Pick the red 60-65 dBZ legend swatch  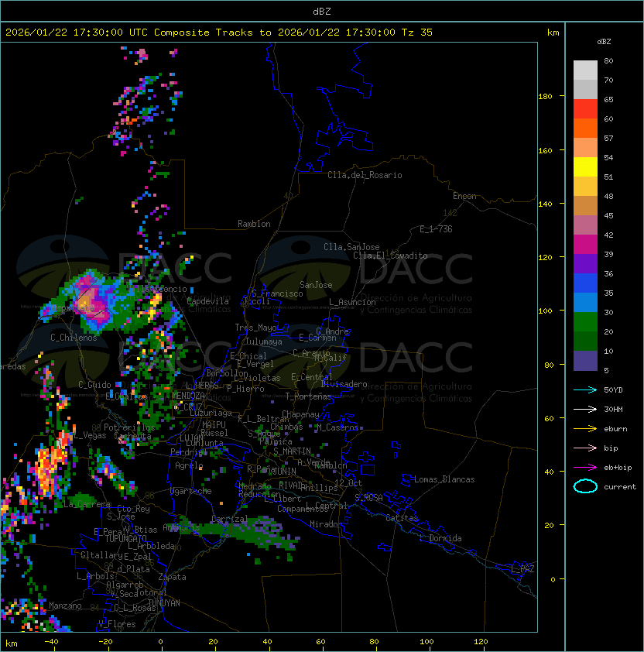coord(585,109)
